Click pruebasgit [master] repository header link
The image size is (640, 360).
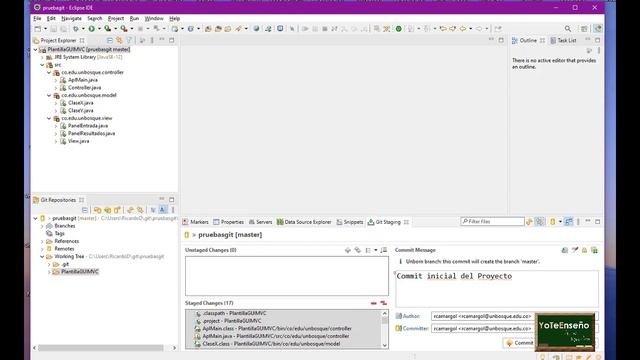tap(230, 235)
